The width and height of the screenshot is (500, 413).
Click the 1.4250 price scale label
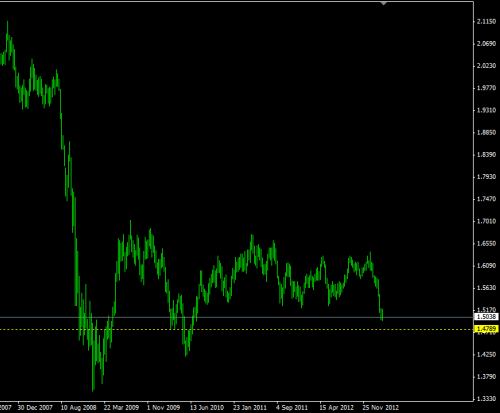click(486, 354)
